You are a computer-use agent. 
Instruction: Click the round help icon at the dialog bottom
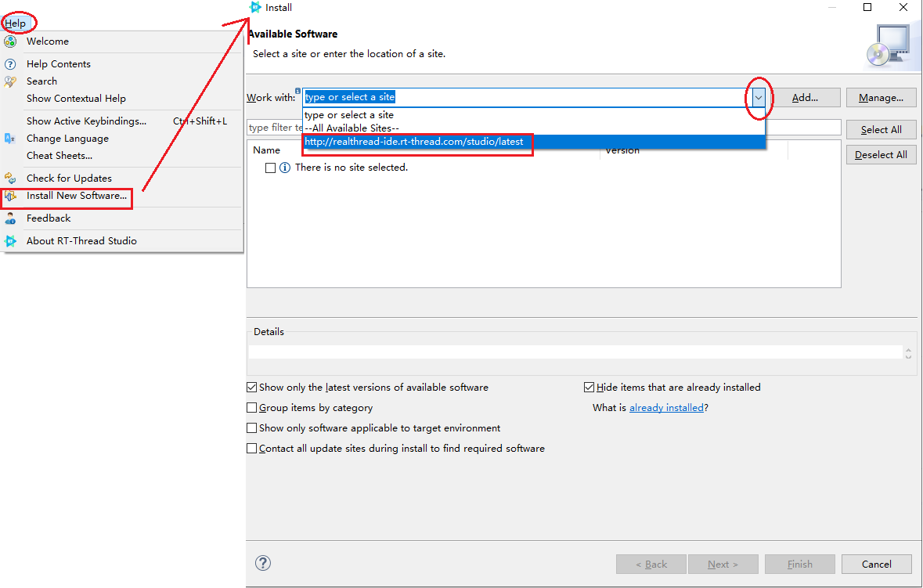(262, 563)
